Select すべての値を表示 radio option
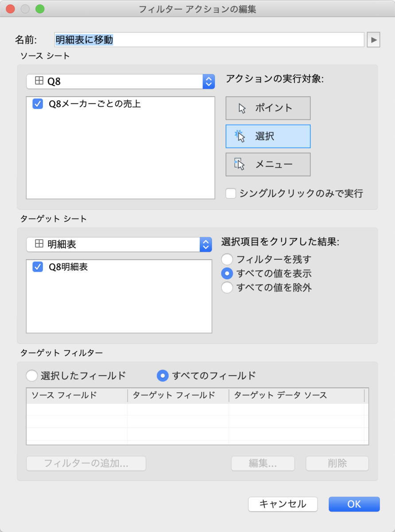The image size is (395, 532). point(227,273)
